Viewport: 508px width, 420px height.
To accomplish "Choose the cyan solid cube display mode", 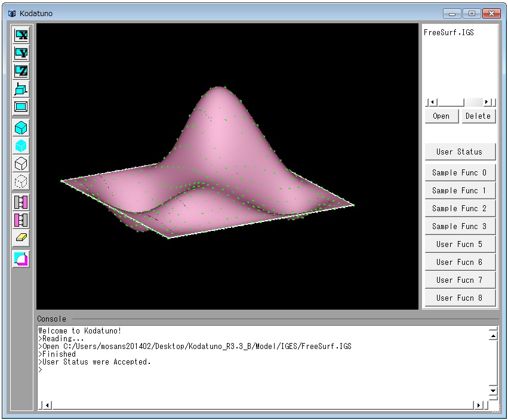I will pyautogui.click(x=21, y=146).
